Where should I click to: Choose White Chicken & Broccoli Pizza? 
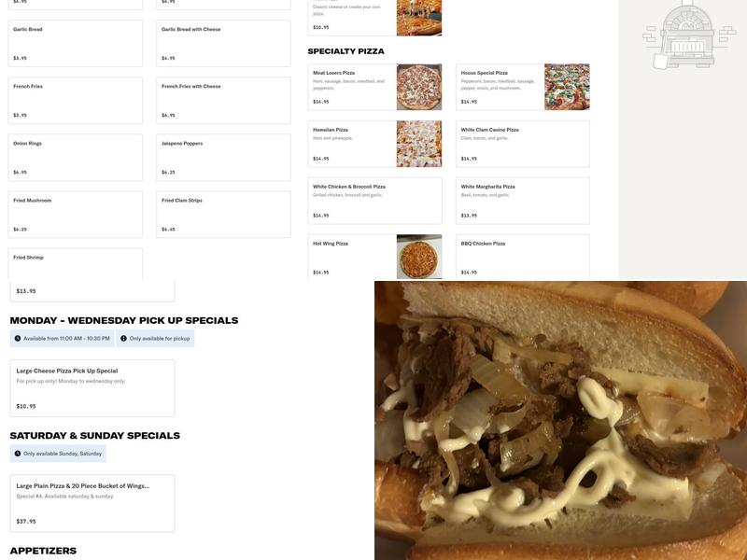(375, 201)
